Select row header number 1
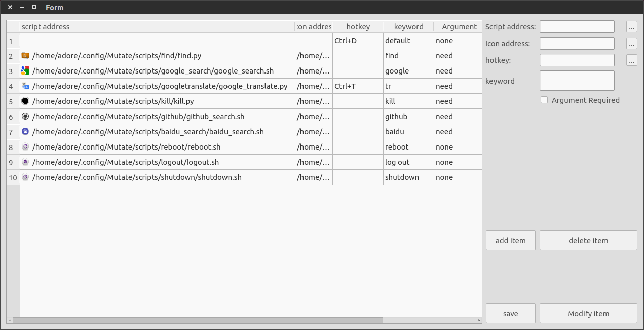Viewport: 644px width, 330px height. (13, 41)
